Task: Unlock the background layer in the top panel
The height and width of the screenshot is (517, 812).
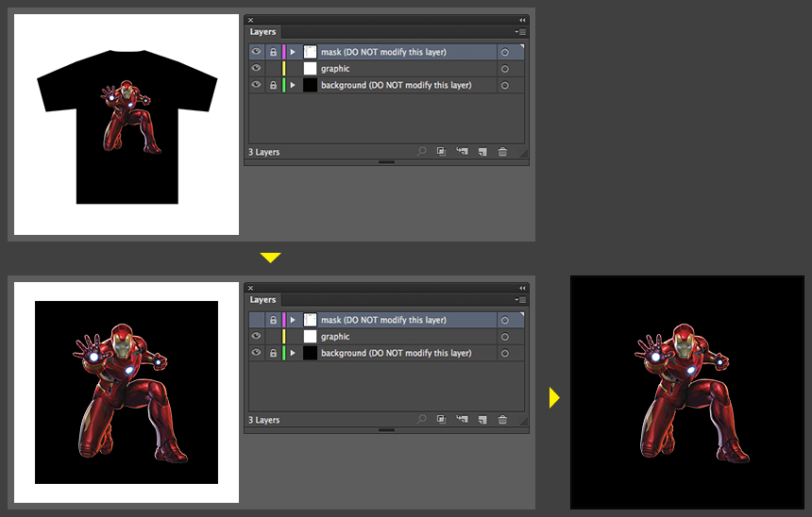Action: pos(273,86)
